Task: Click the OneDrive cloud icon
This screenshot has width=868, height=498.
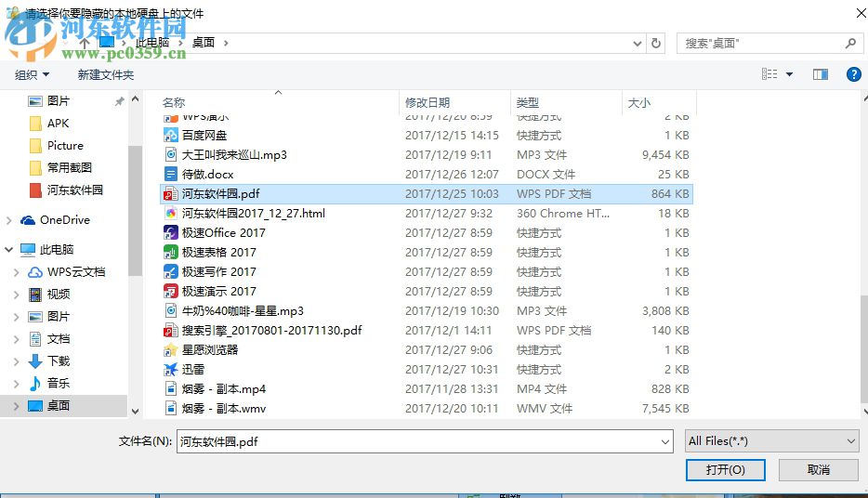Action: [28, 220]
